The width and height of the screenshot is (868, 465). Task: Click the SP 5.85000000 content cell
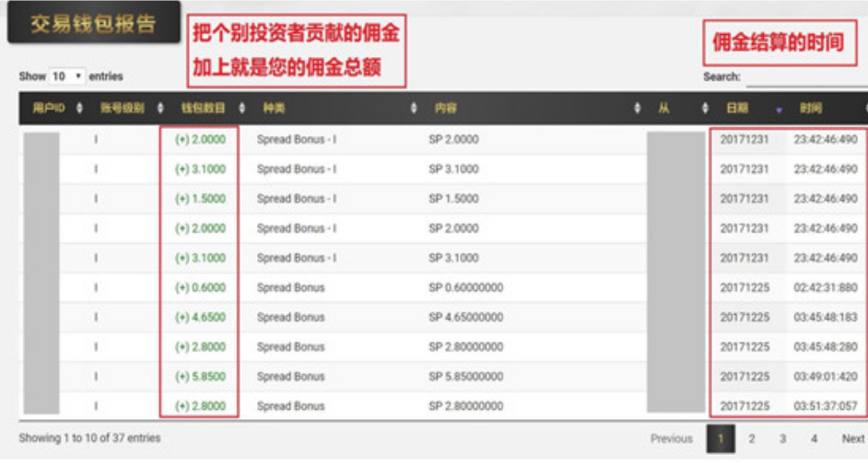[x=465, y=376]
